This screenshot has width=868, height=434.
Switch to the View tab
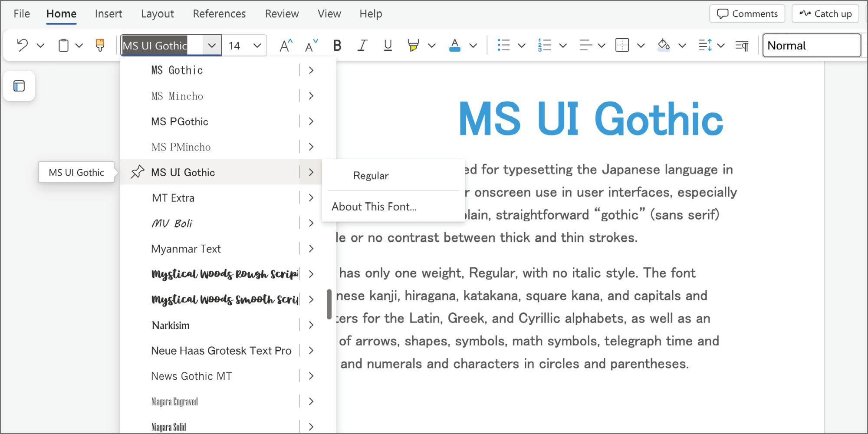click(329, 14)
